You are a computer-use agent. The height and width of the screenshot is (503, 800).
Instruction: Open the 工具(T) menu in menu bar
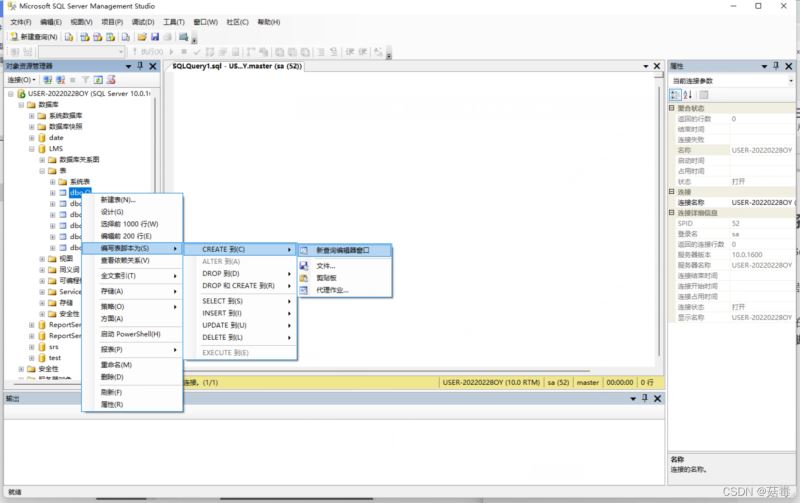point(173,21)
